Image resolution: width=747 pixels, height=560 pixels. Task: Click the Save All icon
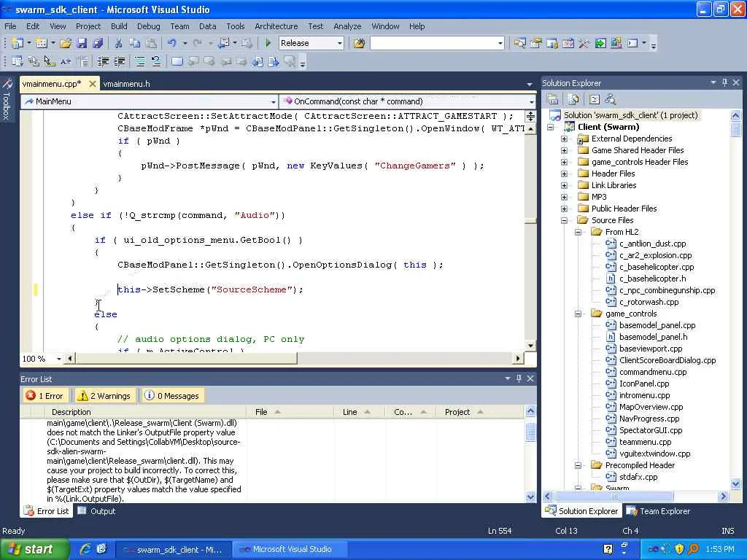click(98, 43)
